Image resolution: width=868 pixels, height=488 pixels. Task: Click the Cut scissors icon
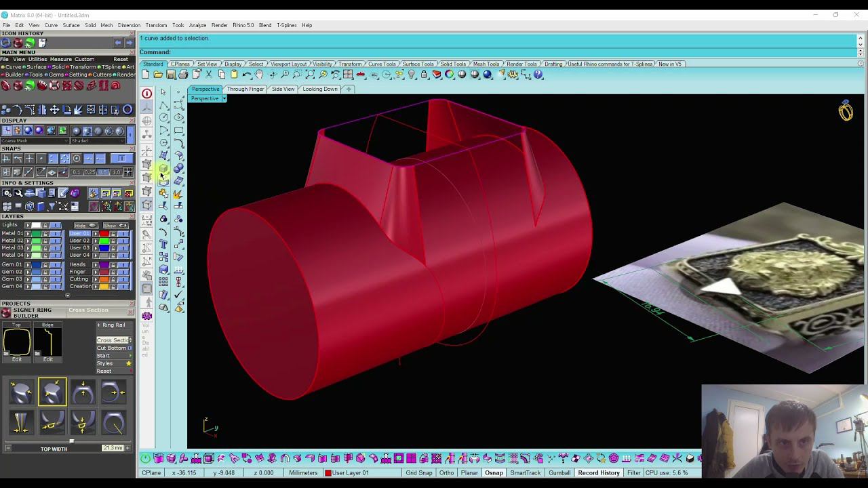pyautogui.click(x=209, y=75)
